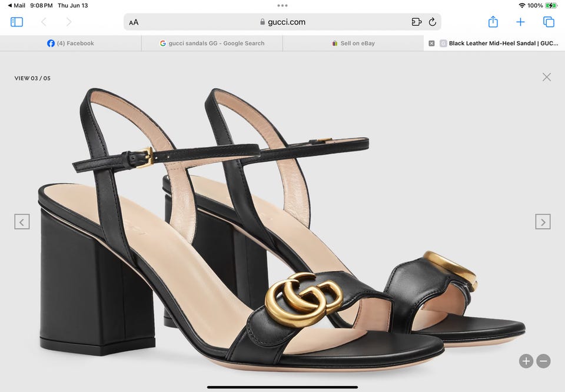Show the previous product image
The width and height of the screenshot is (565, 392).
click(x=22, y=221)
